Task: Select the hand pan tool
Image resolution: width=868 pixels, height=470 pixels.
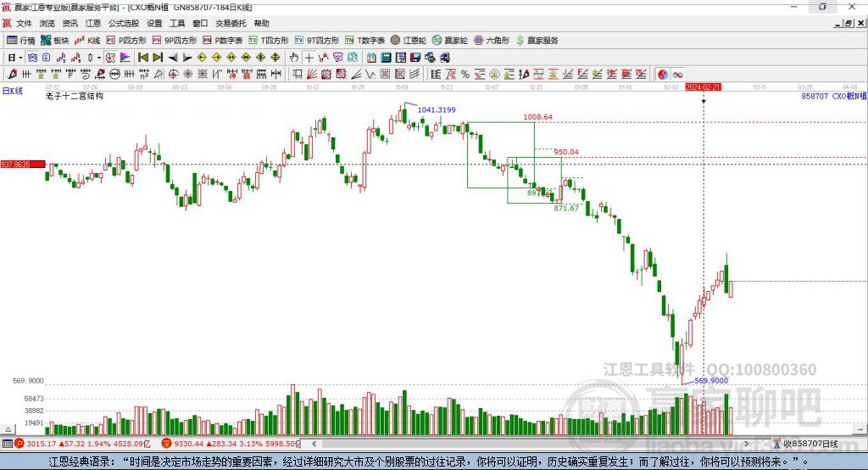Action: click(x=294, y=58)
